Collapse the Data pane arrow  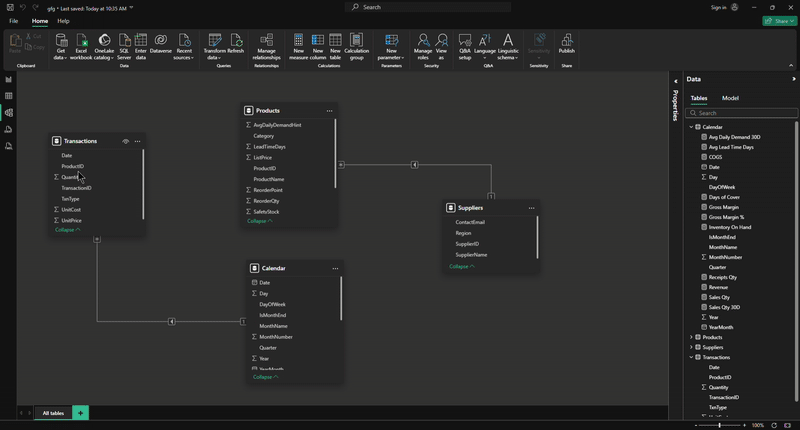point(793,79)
